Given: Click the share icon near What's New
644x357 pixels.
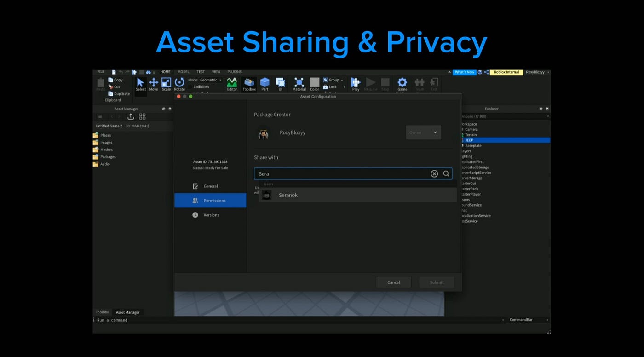Looking at the screenshot, I should pos(486,72).
